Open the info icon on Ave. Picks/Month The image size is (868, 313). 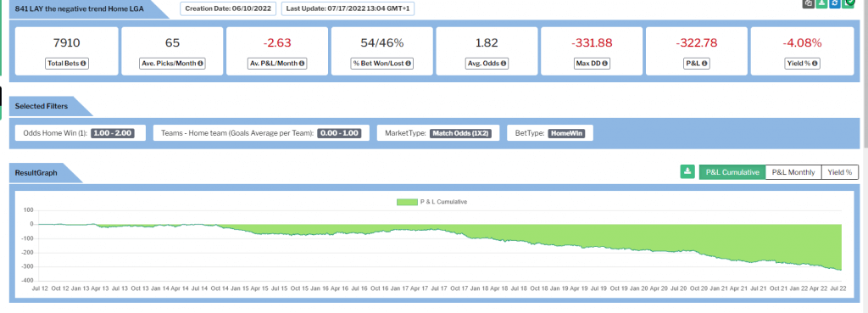tap(200, 64)
